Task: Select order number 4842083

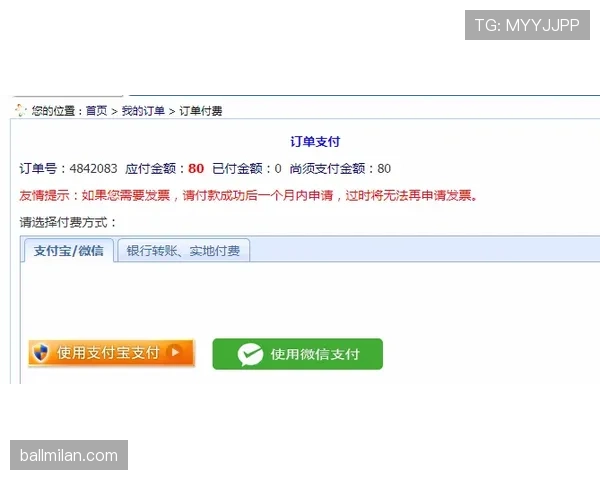Action: (x=93, y=168)
